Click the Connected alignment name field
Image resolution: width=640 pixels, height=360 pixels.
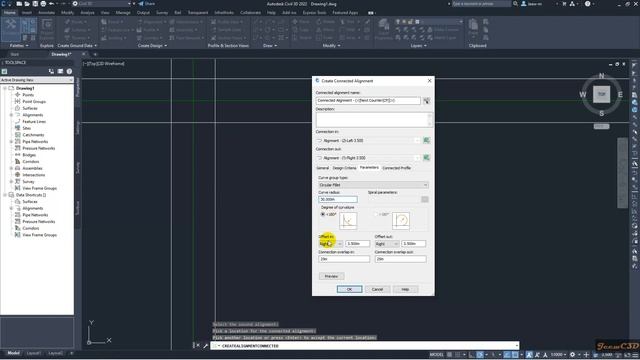(368, 100)
